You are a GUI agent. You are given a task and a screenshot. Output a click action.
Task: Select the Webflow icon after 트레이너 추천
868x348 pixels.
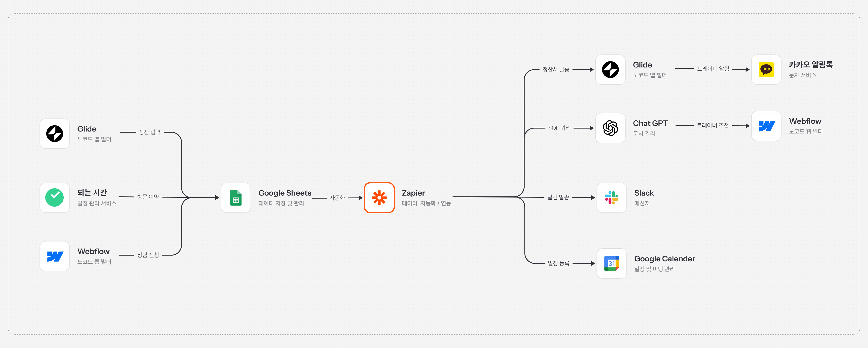pyautogui.click(x=766, y=126)
